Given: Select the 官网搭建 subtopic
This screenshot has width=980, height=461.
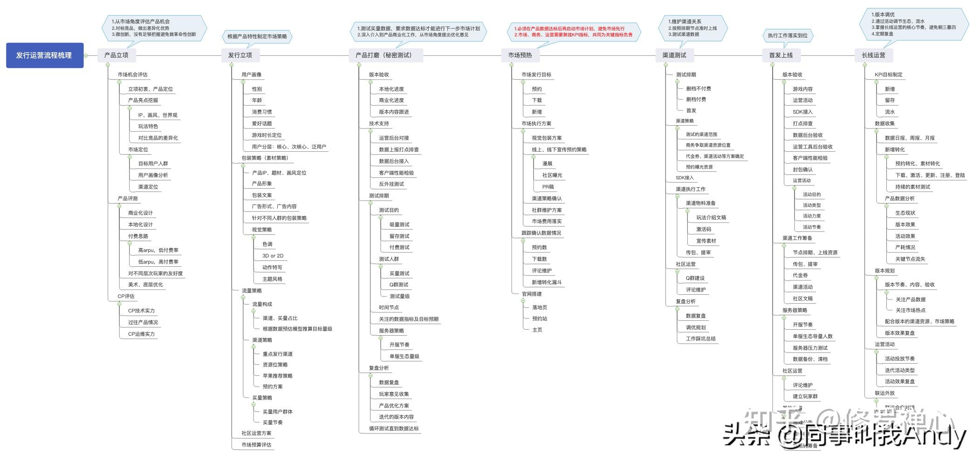Looking at the screenshot, I should (x=532, y=294).
